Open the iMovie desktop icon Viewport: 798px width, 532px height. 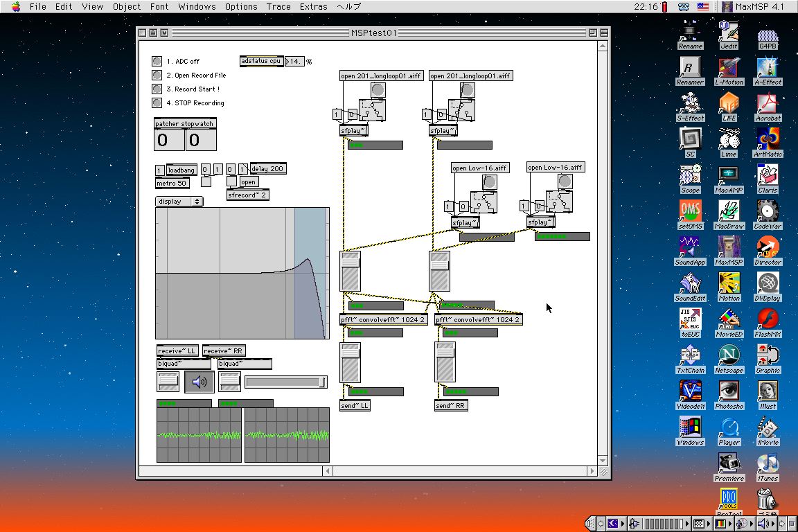[768, 430]
